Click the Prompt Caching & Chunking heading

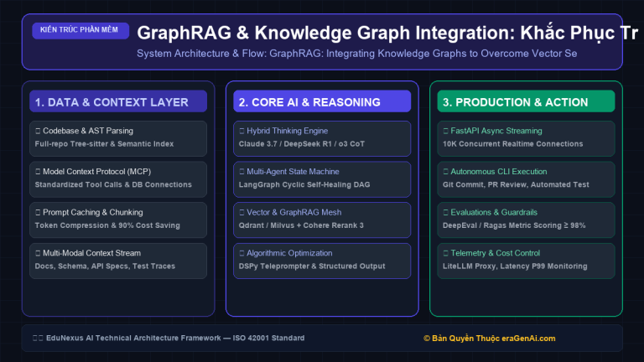point(93,212)
